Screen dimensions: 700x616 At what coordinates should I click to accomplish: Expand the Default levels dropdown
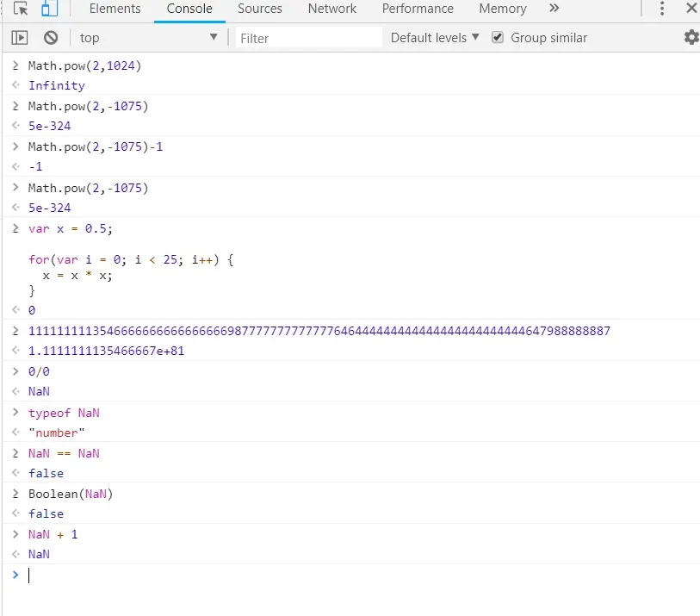tap(435, 38)
